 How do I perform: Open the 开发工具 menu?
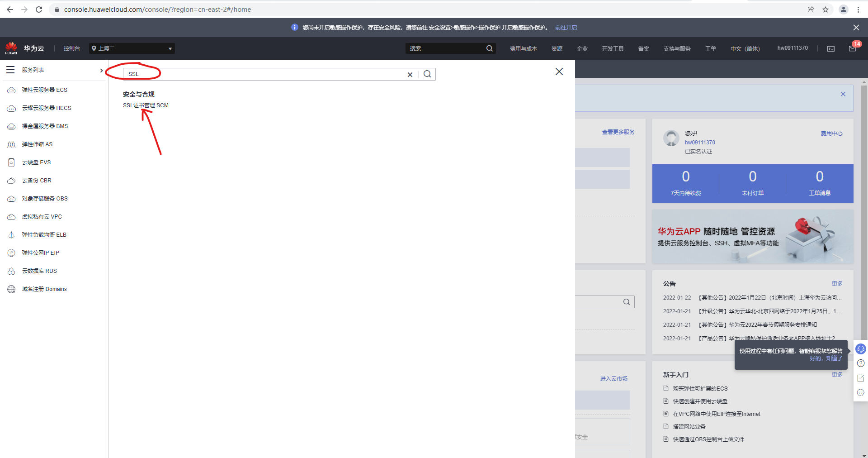pos(613,49)
